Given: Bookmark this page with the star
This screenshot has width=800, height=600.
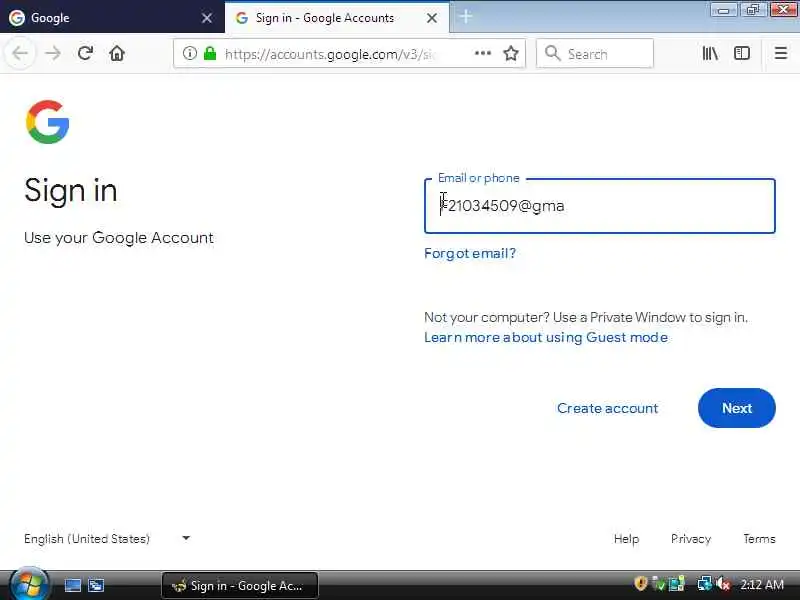Looking at the screenshot, I should tap(511, 53).
